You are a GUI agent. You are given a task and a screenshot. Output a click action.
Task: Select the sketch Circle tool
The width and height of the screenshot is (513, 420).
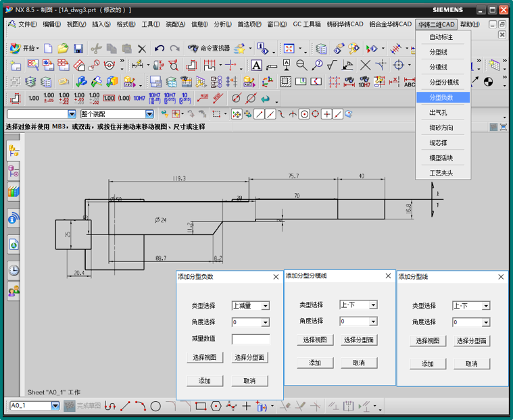point(155,406)
